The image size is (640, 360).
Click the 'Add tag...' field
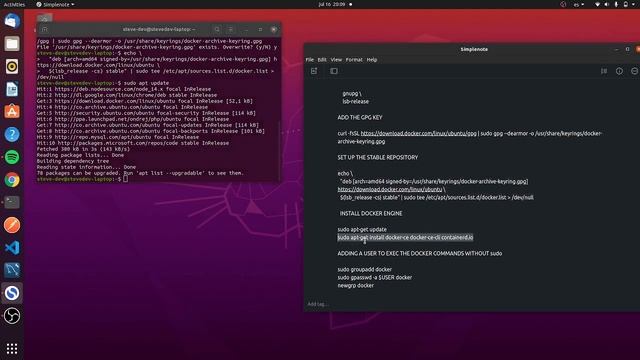(318, 304)
